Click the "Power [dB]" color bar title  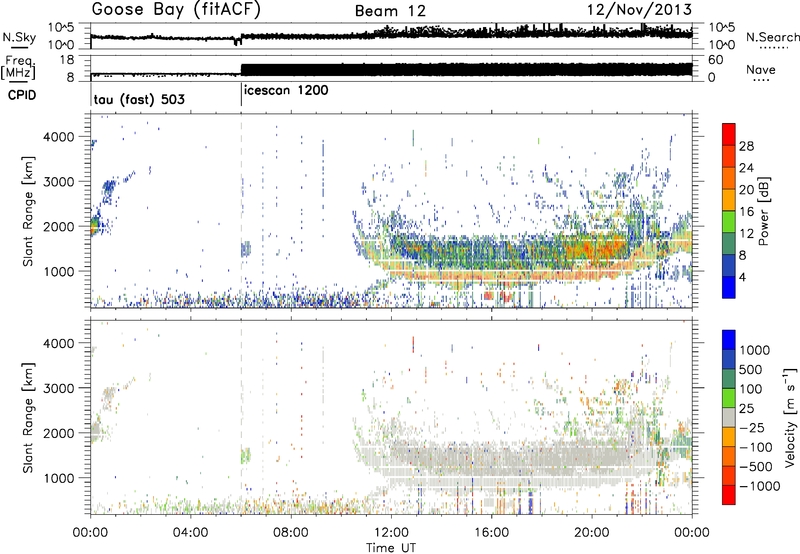[764, 211]
